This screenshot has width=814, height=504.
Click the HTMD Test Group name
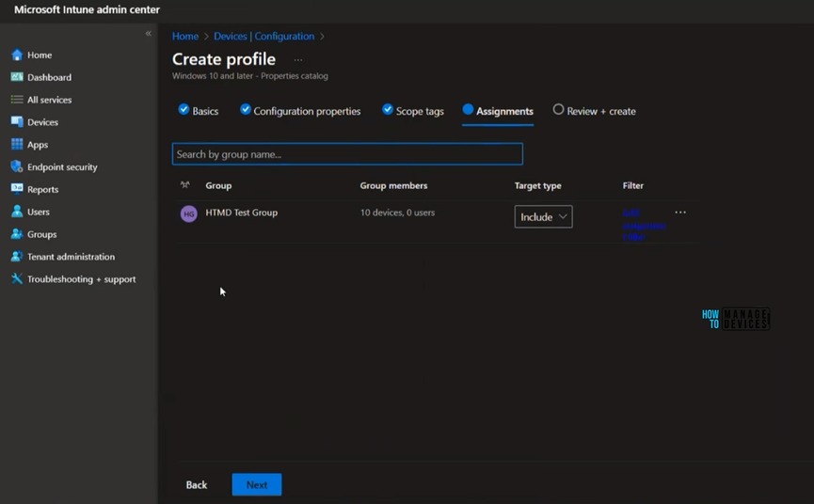click(242, 213)
